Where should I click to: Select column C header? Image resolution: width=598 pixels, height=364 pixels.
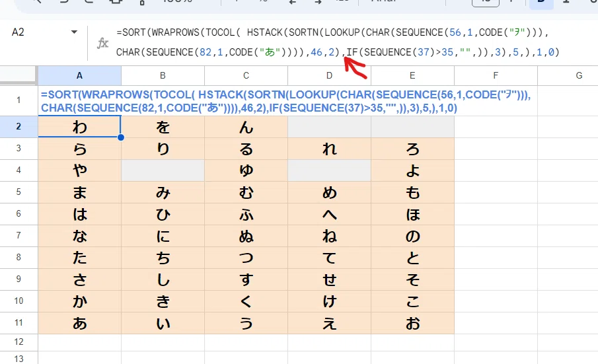(x=246, y=75)
